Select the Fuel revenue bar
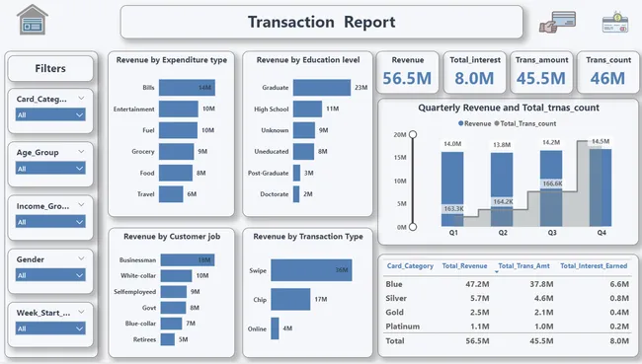Image resolution: width=642 pixels, height=364 pixels. (178, 130)
